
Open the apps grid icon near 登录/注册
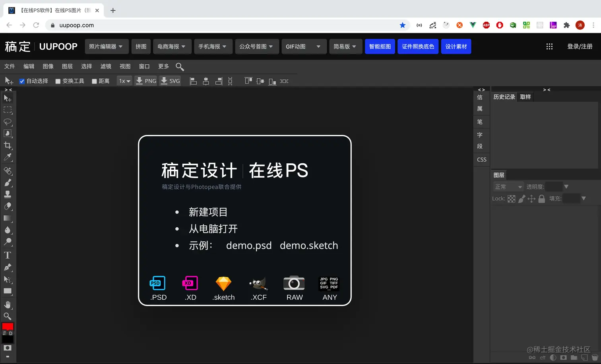click(x=549, y=46)
